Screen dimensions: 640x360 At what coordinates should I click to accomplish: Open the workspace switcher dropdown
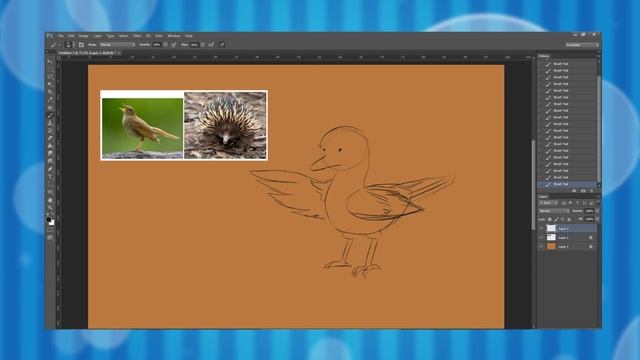point(582,45)
